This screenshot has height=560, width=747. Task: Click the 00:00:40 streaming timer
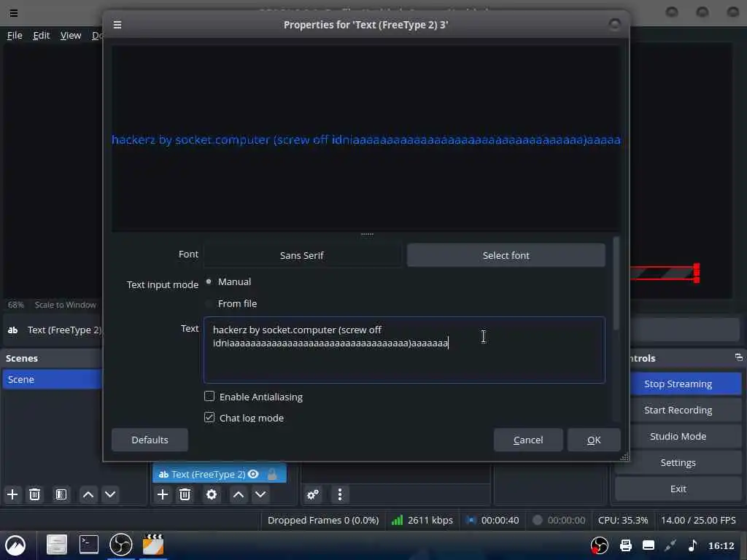click(x=500, y=520)
